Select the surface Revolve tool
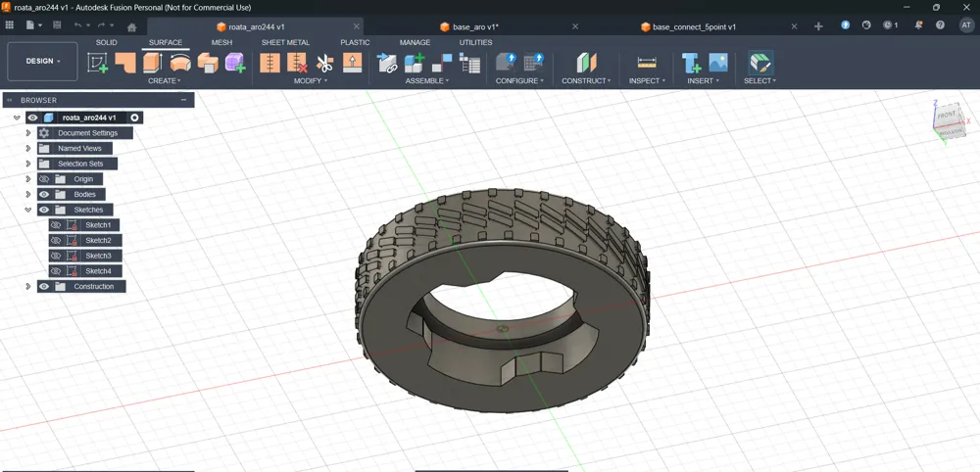 (x=180, y=63)
